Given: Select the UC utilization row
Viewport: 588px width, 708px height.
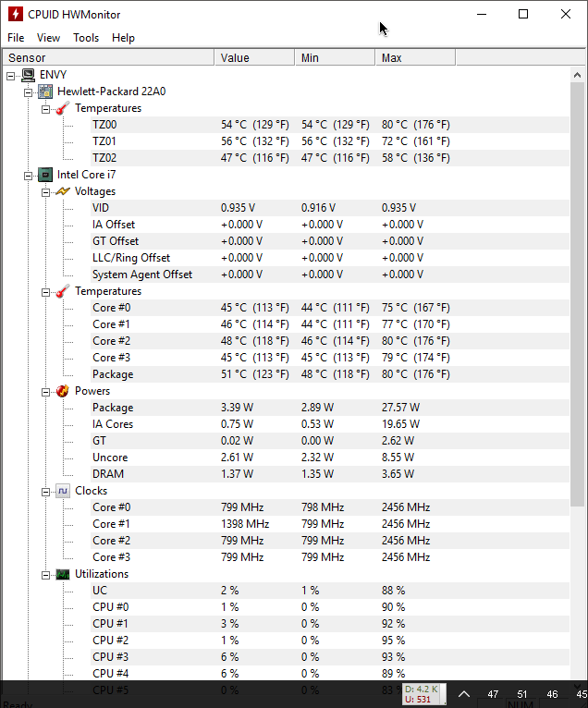Looking at the screenshot, I should tap(330, 591).
